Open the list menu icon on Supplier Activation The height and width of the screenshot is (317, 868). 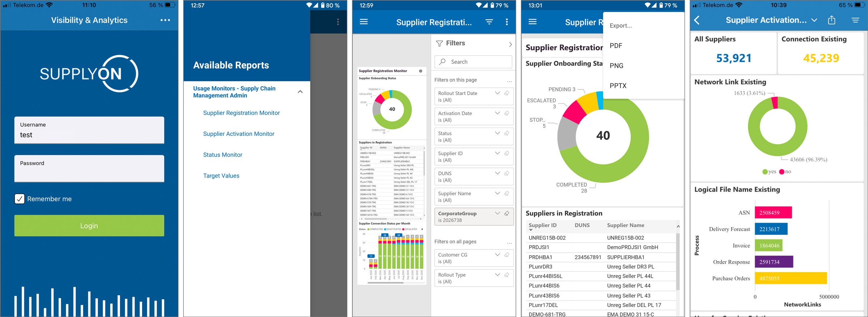point(855,20)
